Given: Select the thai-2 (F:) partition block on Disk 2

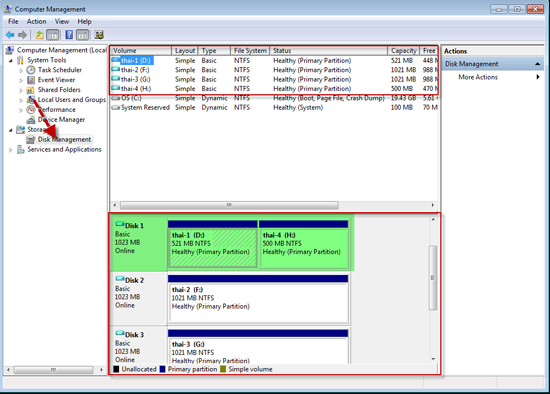Looking at the screenshot, I should (x=258, y=299).
